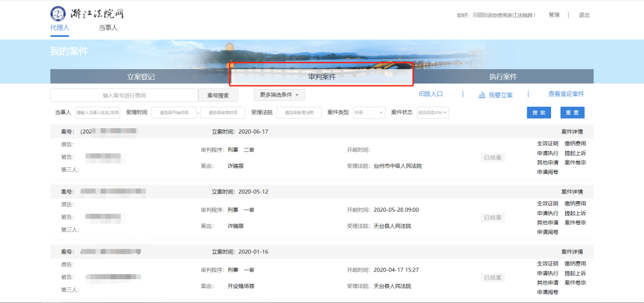
Task: Open the 旧版入口 link
Action: (431, 94)
